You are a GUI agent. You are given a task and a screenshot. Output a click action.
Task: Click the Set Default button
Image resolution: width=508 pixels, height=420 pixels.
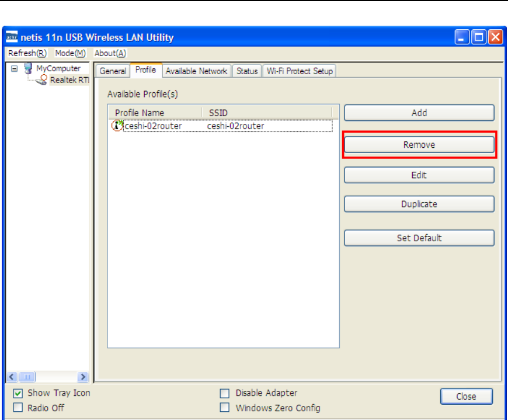pyautogui.click(x=419, y=238)
